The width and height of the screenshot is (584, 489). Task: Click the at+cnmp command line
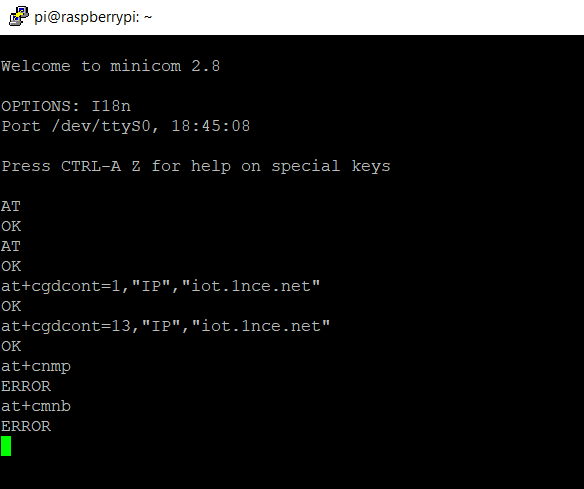coord(36,366)
